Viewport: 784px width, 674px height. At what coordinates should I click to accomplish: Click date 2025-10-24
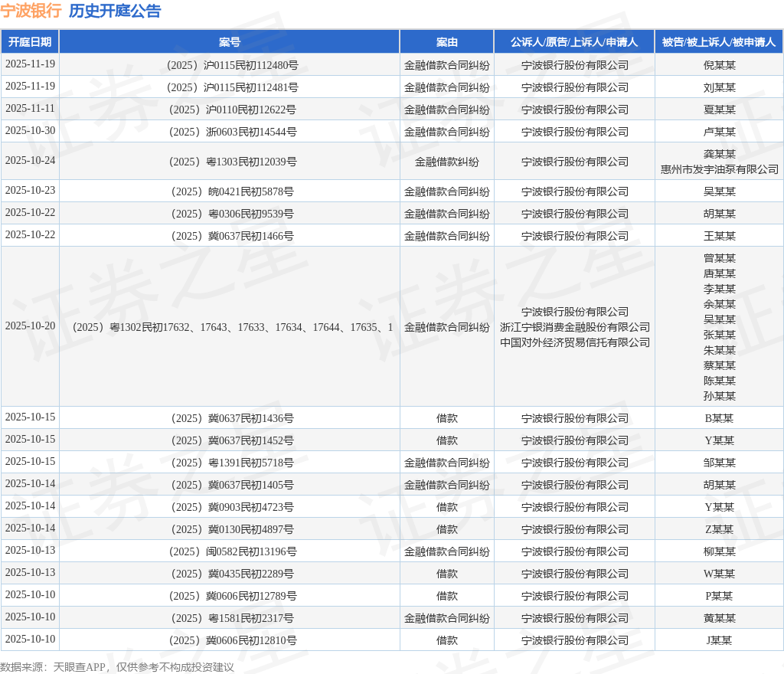click(x=30, y=161)
